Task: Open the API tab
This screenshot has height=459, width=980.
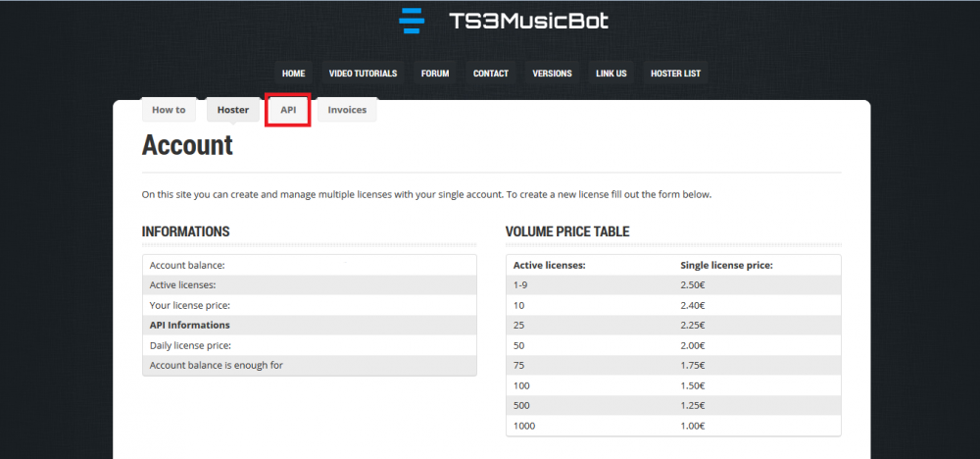Action: pyautogui.click(x=288, y=110)
